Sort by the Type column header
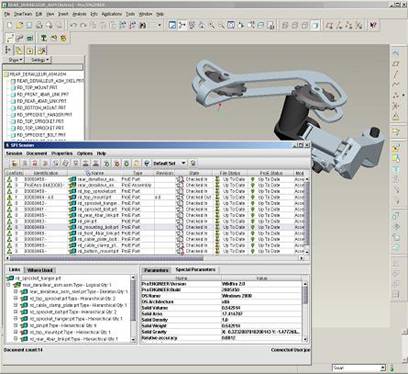The image size is (408, 374). coord(138,173)
